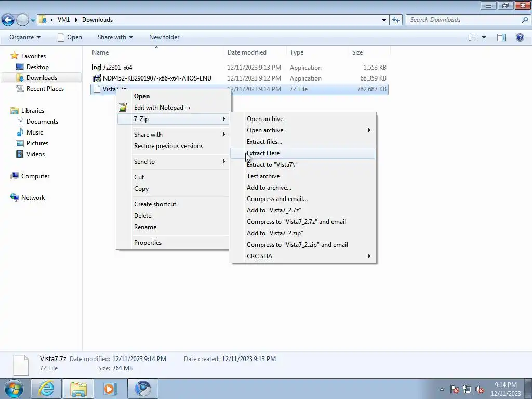Click the Notepad++ icon in context menu
Viewport: 532px width, 399px height.
pyautogui.click(x=123, y=108)
